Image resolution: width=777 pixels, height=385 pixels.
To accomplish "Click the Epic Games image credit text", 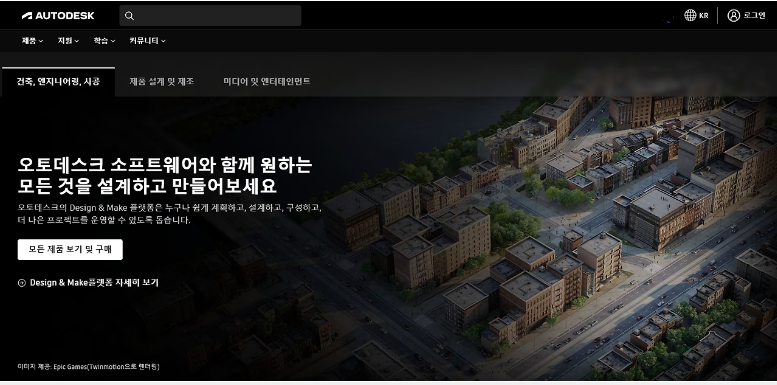I will tap(88, 367).
